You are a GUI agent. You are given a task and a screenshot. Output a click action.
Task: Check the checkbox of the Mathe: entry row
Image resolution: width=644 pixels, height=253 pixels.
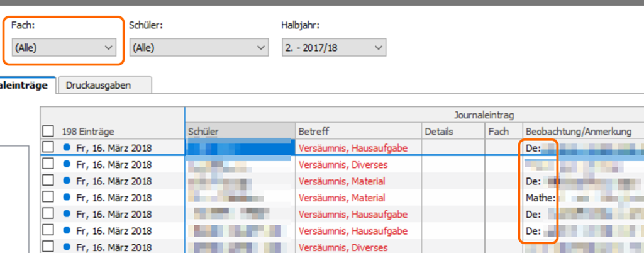click(x=48, y=198)
